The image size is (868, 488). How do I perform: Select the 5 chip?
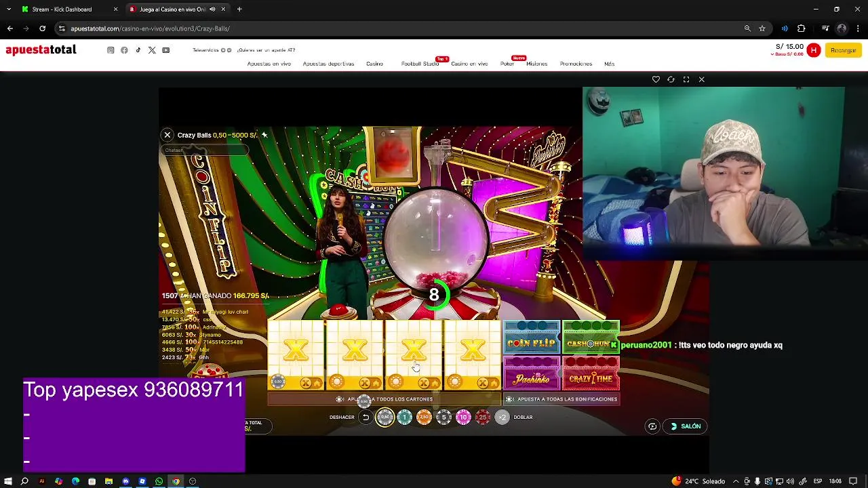coord(443,418)
